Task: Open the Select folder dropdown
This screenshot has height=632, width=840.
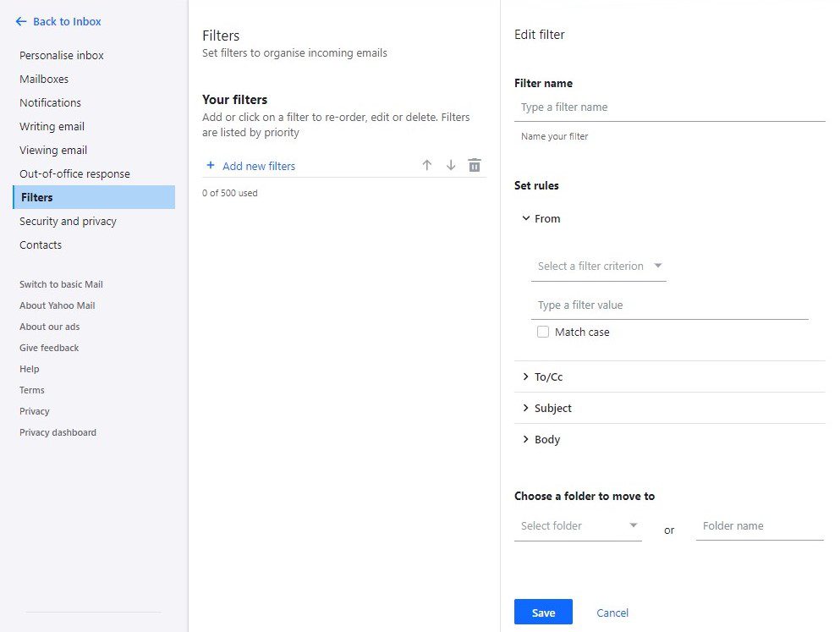Action: coord(578,525)
